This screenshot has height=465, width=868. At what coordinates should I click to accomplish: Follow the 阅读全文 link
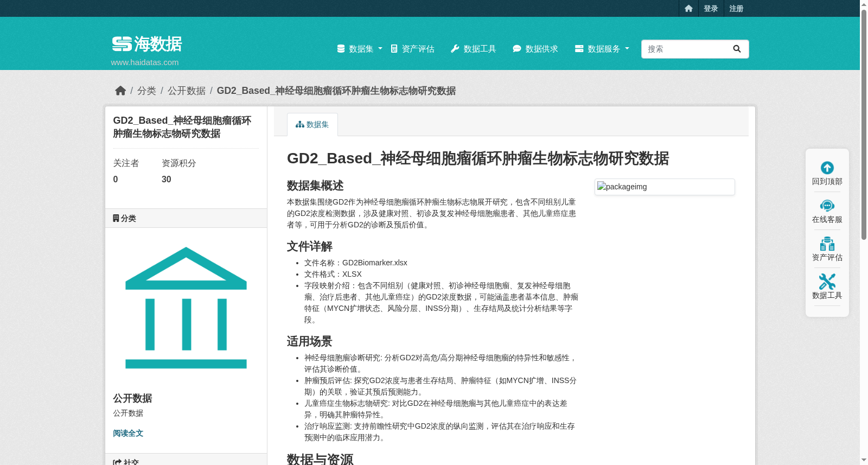(x=128, y=433)
